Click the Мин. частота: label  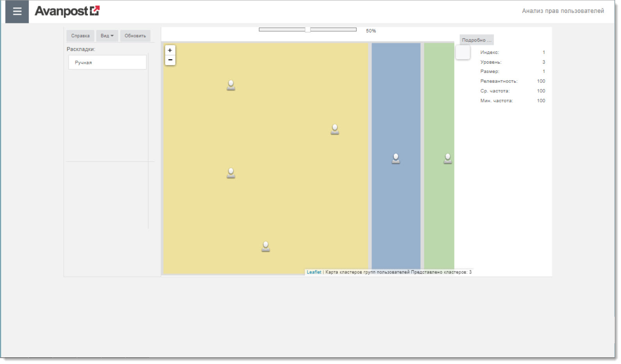point(496,101)
